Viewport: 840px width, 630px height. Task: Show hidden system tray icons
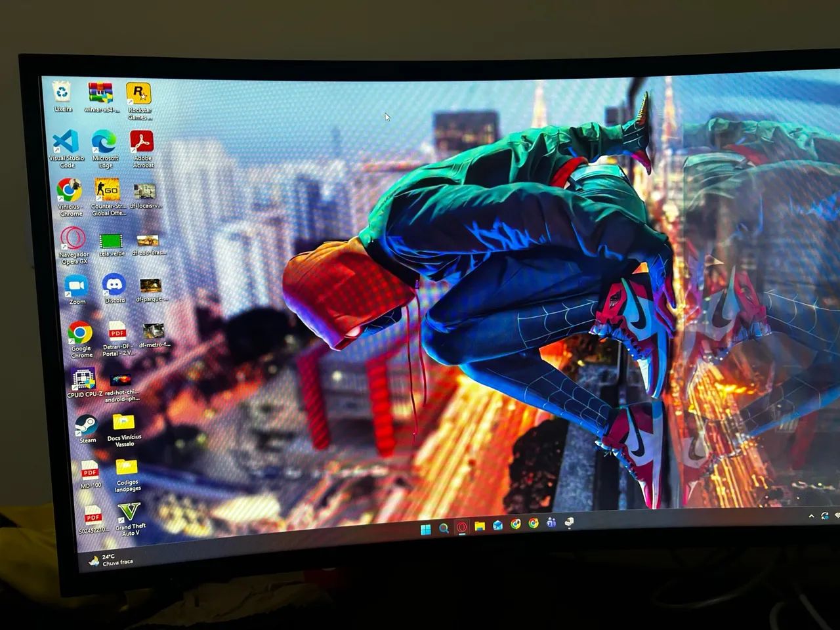811,516
